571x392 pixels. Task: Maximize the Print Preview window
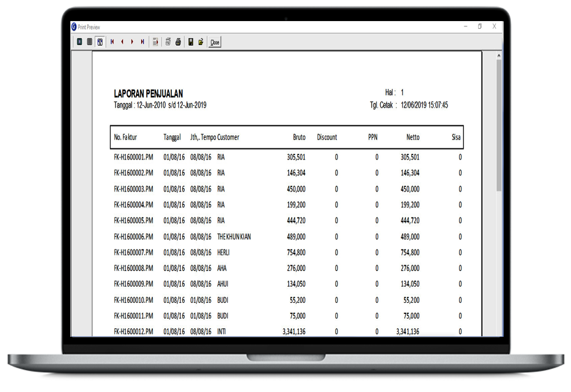pyautogui.click(x=480, y=27)
